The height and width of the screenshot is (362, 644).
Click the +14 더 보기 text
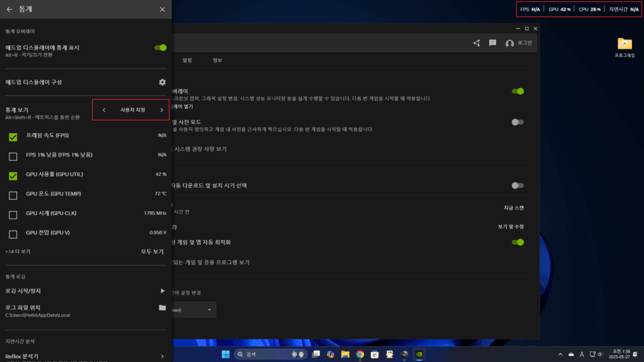point(18,251)
